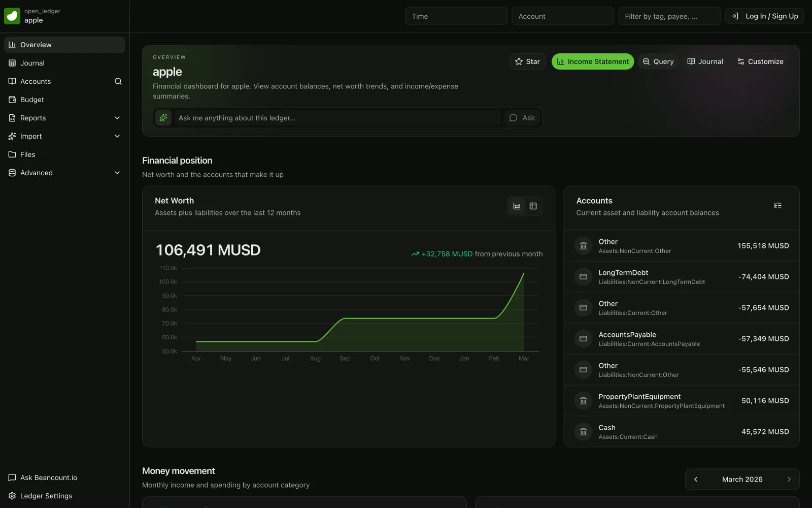812x508 pixels.
Task: Click the Ask me anything input
Action: (x=337, y=118)
